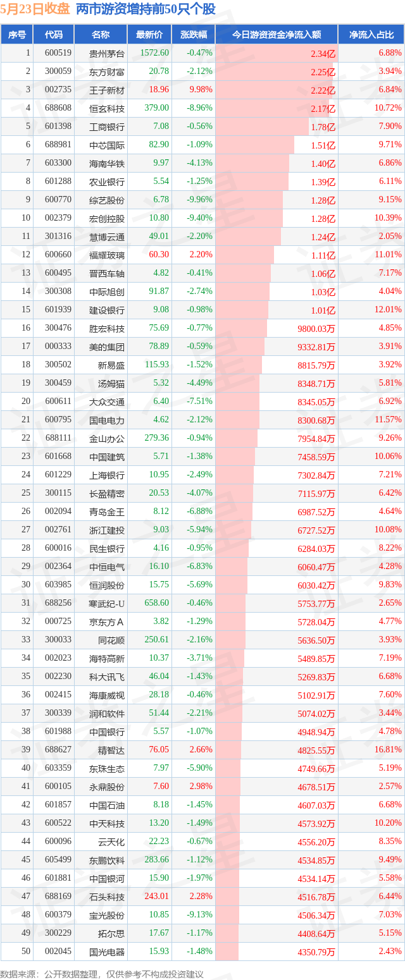Click stock code 688608
Screen dimensions: 405x980
tap(58, 108)
